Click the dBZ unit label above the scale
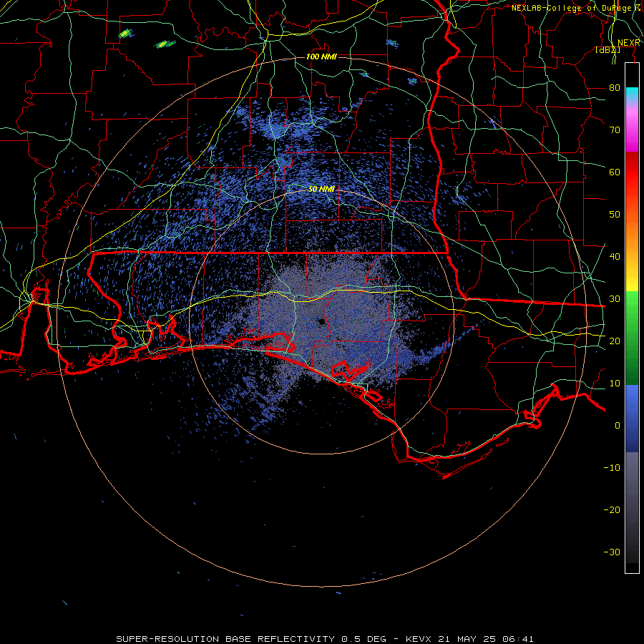 608,50
